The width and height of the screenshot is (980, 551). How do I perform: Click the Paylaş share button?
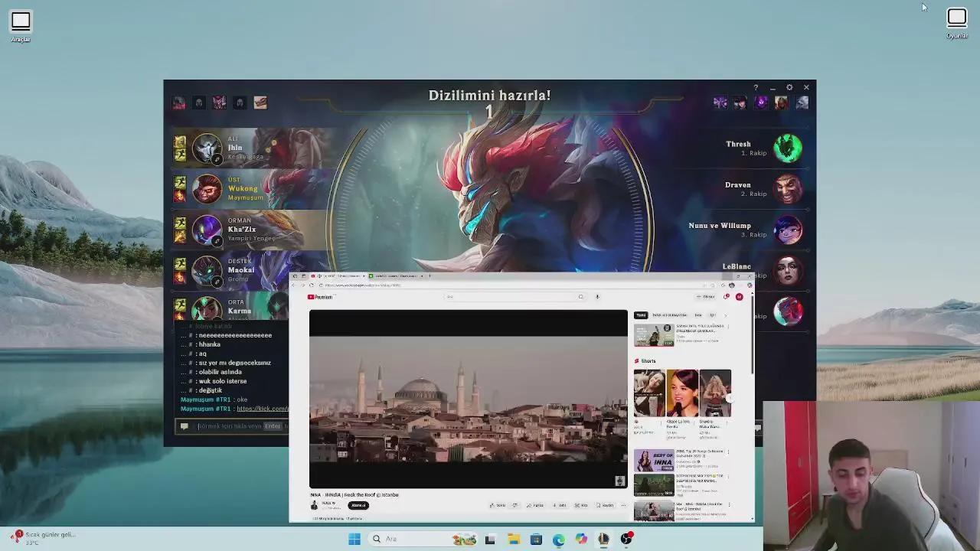(x=536, y=505)
